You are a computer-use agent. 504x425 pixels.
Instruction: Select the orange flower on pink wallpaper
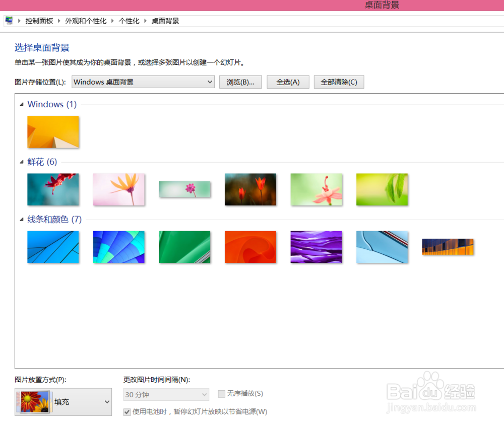pyautogui.click(x=119, y=189)
